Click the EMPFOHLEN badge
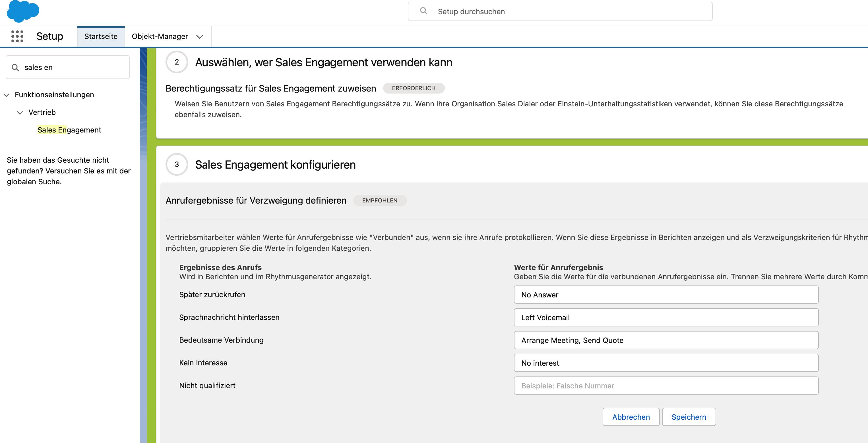Viewport: 868px width, 443px height. (380, 200)
